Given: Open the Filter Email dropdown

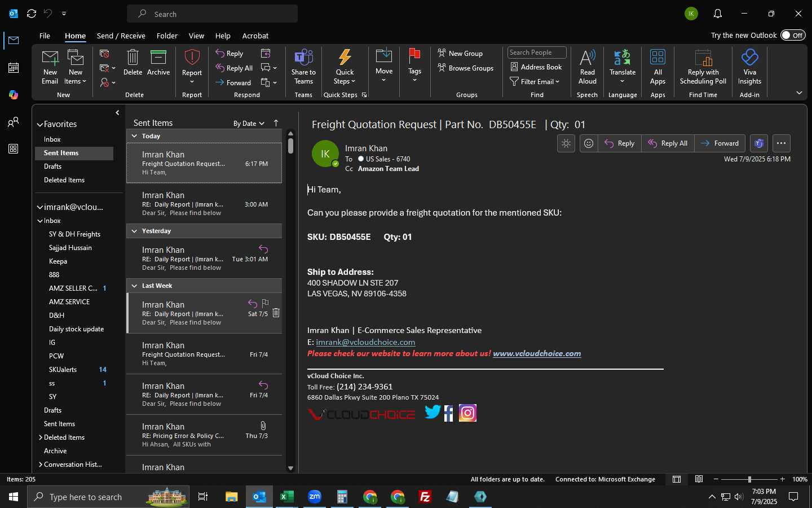Looking at the screenshot, I should click(x=535, y=82).
